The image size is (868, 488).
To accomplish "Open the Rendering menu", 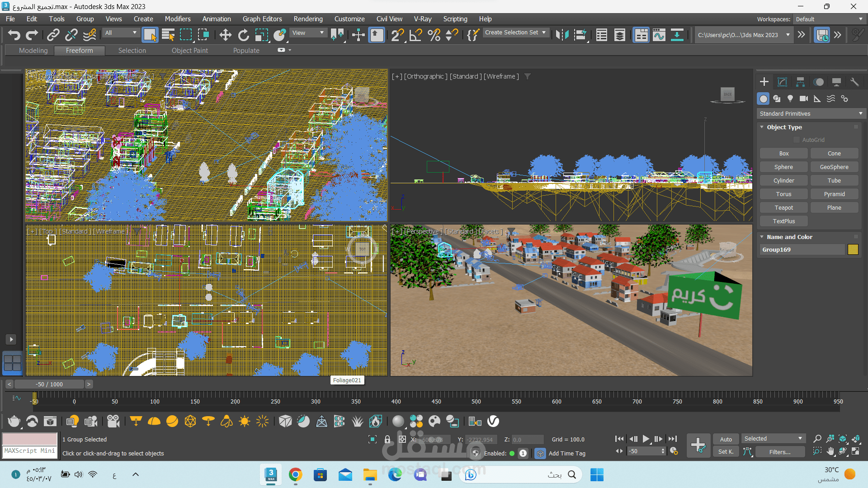I will (308, 19).
